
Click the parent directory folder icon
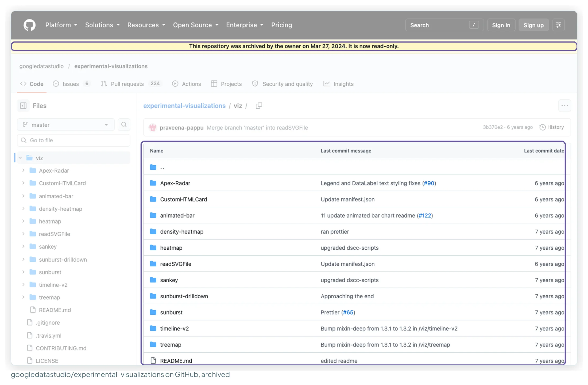(x=153, y=167)
